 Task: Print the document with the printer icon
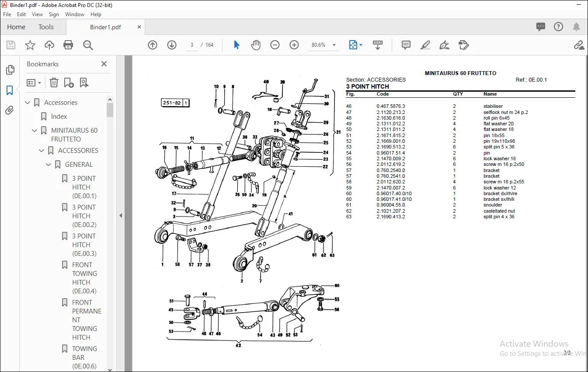pyautogui.click(x=68, y=45)
